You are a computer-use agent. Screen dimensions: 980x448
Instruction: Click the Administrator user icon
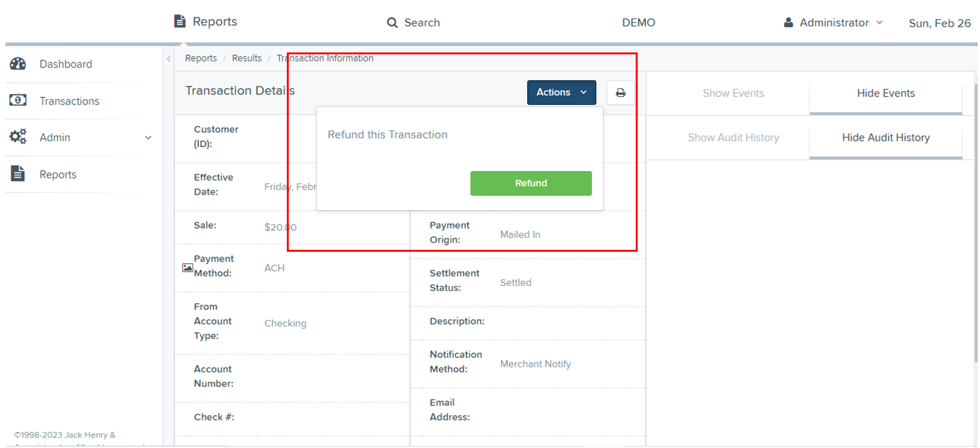pyautogui.click(x=788, y=22)
